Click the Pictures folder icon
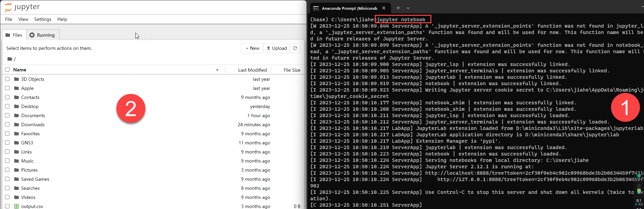Screen dimensions: 644x209 [16, 170]
